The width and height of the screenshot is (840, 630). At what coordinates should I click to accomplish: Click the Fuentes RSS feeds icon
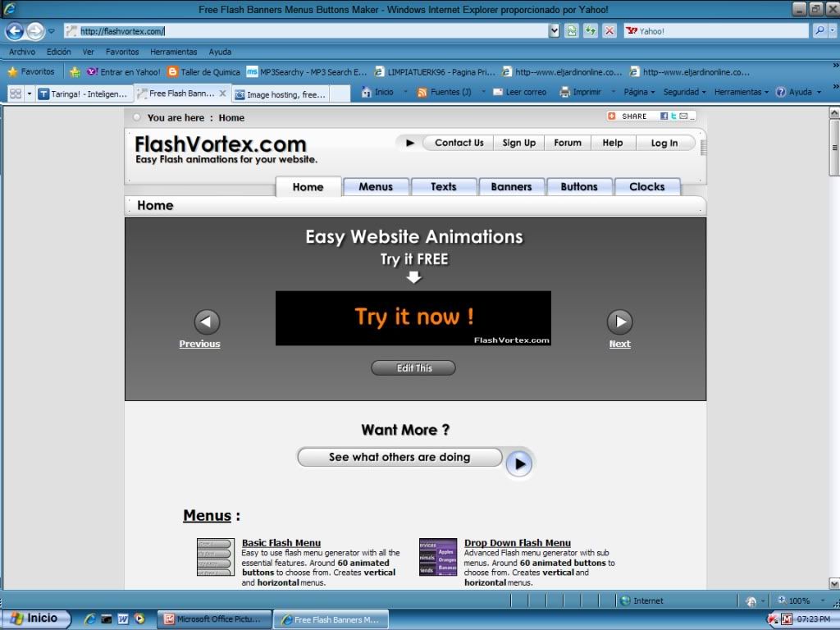tap(422, 92)
